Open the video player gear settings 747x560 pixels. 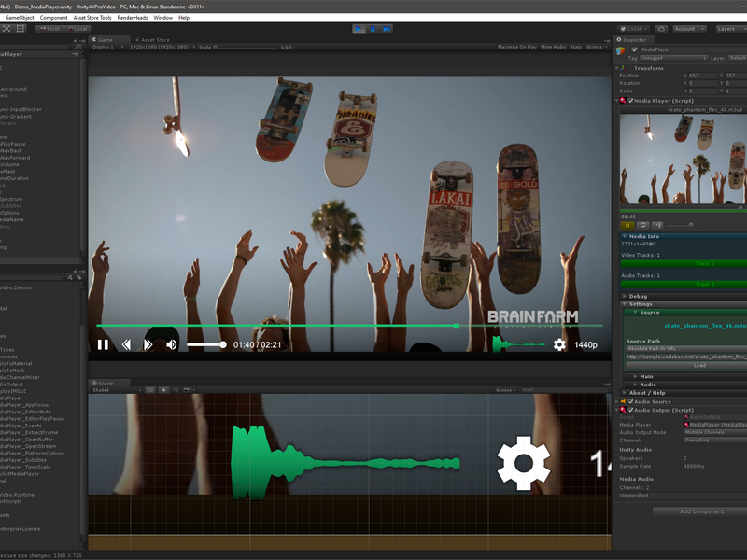559,344
